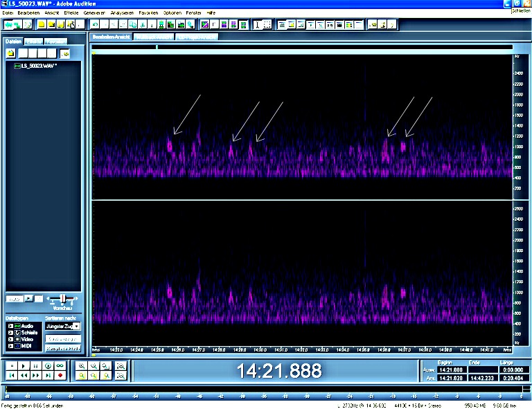Open the Ansicht menu
The height and width of the screenshot is (409, 532).
pyautogui.click(x=51, y=13)
